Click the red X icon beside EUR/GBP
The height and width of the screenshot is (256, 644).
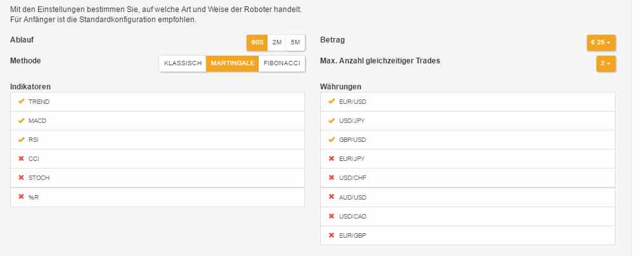pyautogui.click(x=332, y=236)
